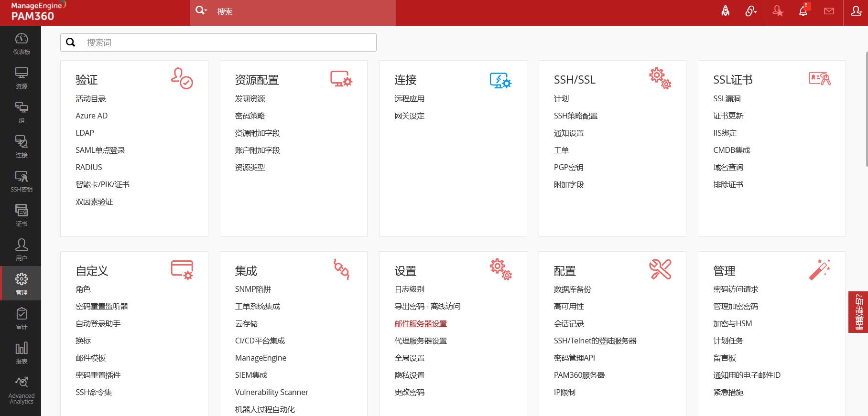868x416 pixels.
Task: Open 双因素验证 link
Action: tap(94, 202)
